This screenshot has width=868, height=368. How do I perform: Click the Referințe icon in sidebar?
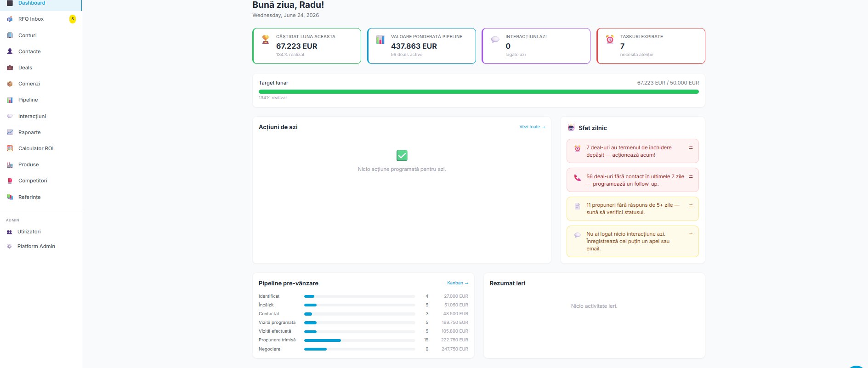pos(10,197)
